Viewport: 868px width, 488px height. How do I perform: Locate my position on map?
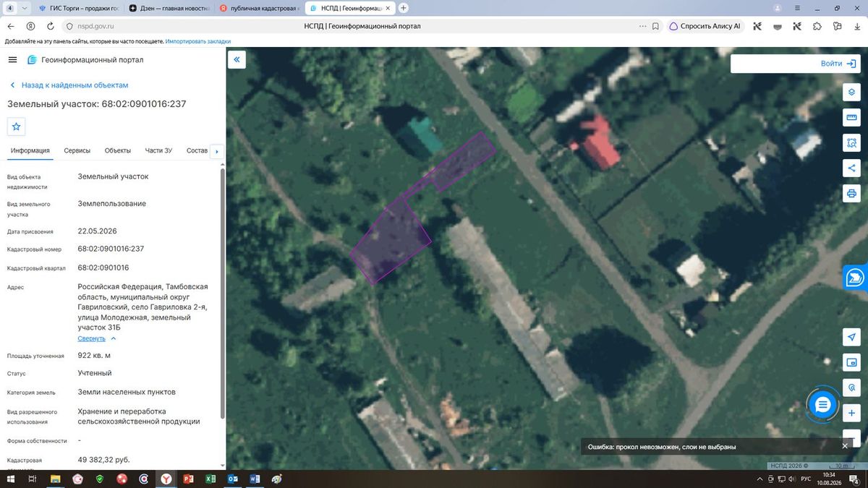[851, 338]
